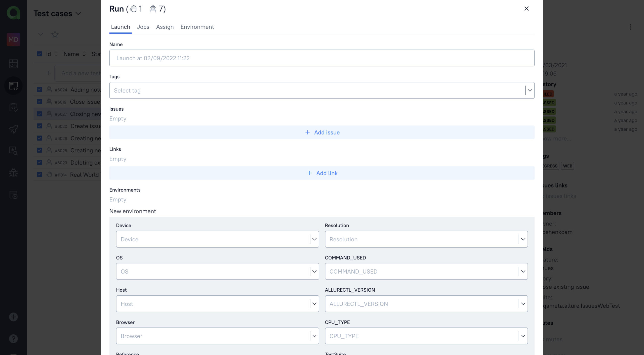Click the WEB tag in background panel

pos(568,166)
